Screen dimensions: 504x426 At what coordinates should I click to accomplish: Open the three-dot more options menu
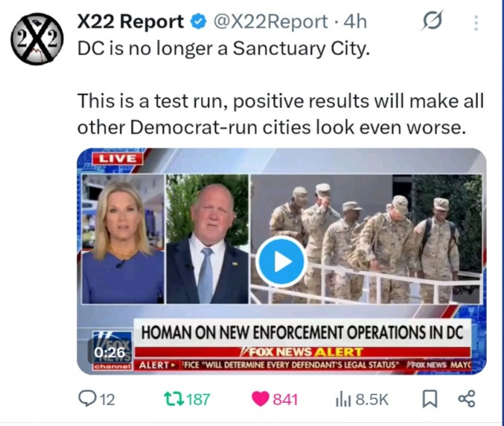(x=476, y=23)
